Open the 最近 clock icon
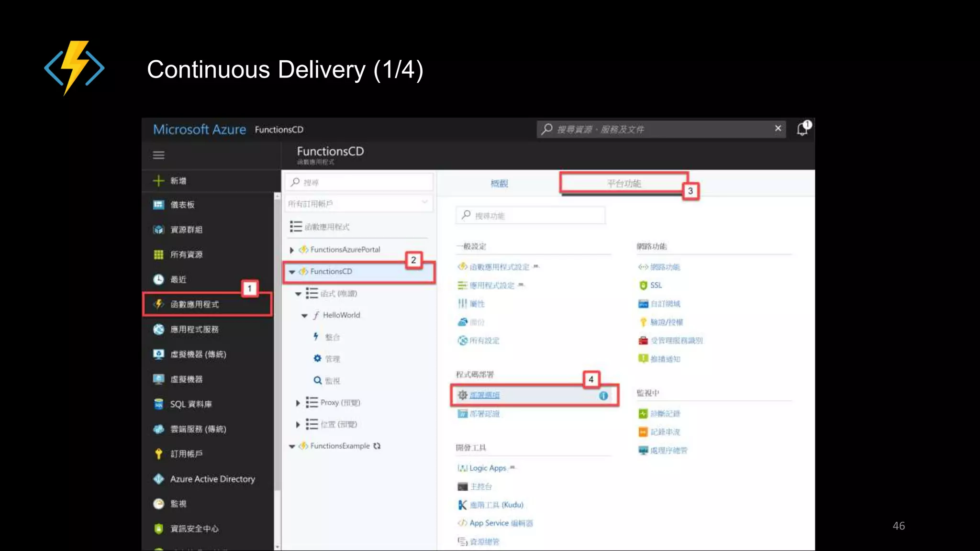 coord(158,279)
